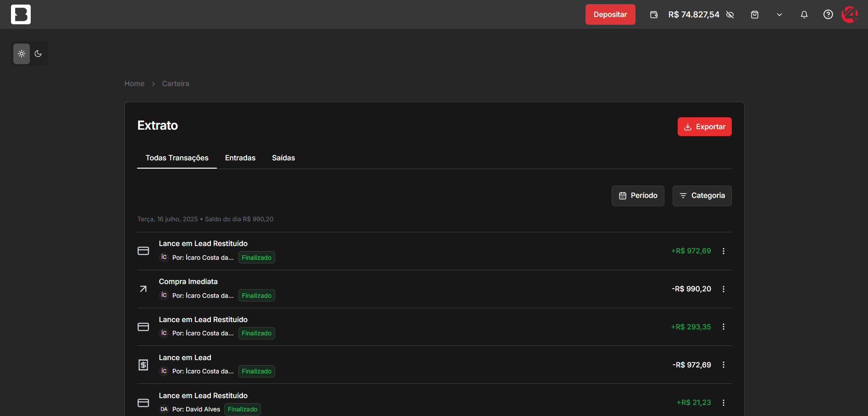Hide the account balance with eye icon
868x416 pixels.
click(x=730, y=15)
